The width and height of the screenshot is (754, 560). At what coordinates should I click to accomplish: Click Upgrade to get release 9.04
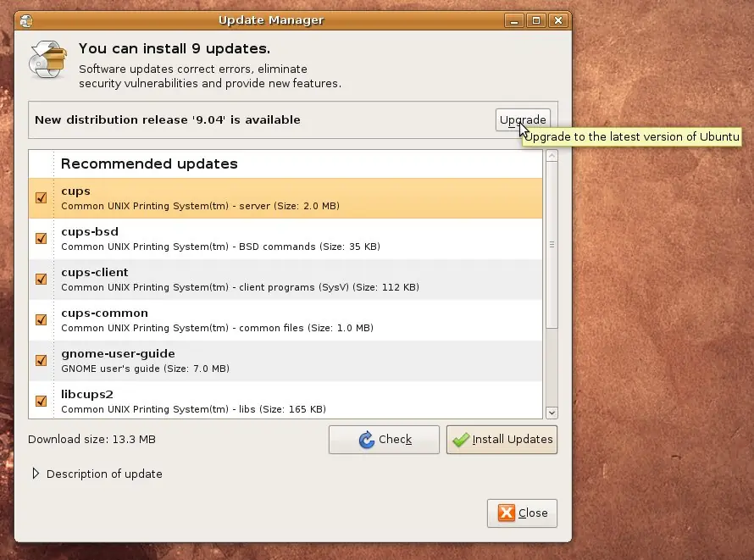pos(523,119)
